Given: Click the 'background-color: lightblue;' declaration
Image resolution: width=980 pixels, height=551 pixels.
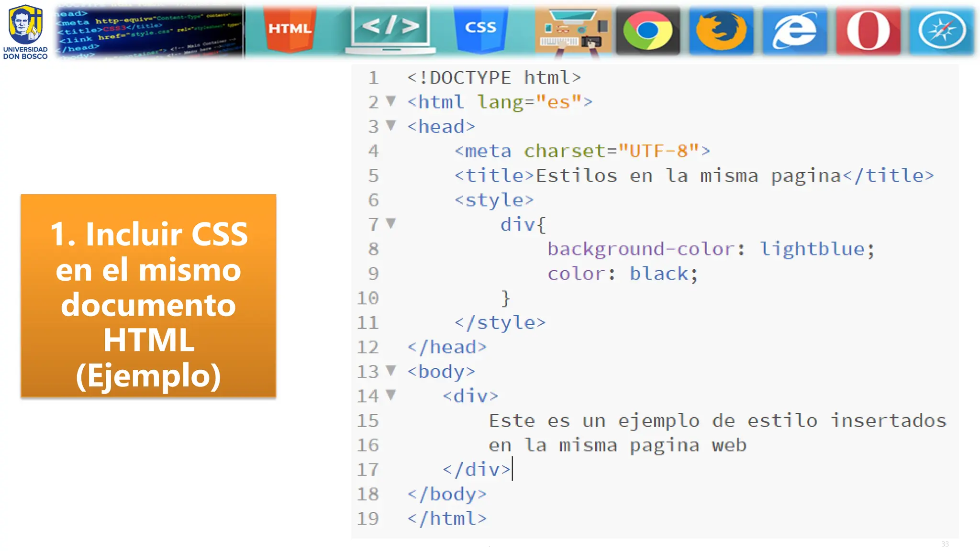Looking at the screenshot, I should (x=711, y=249).
